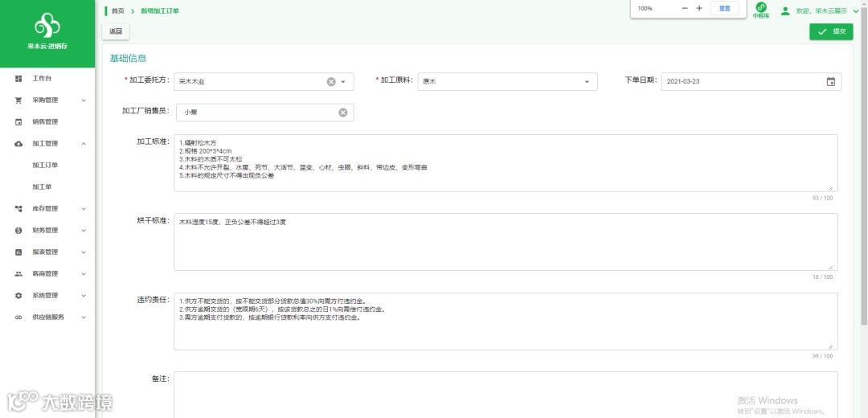This screenshot has width=868, height=418.
Task: Click the 基础信息 section heading
Action: pos(128,58)
